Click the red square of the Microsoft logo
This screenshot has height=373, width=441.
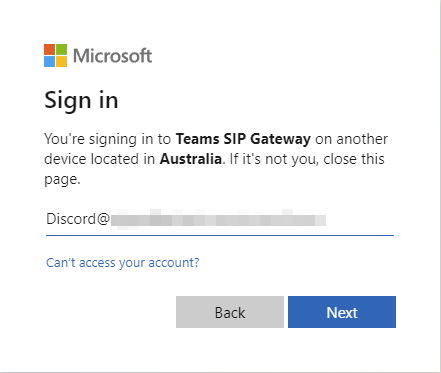49,49
